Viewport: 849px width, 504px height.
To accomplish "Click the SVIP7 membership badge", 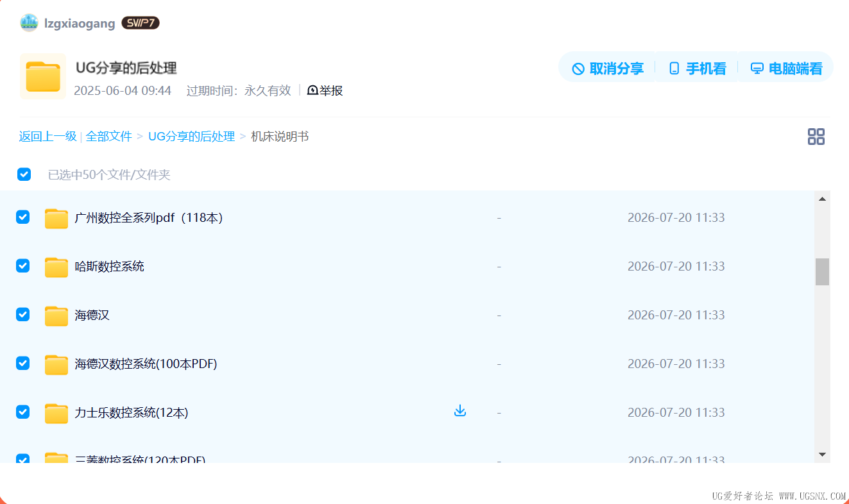I will pyautogui.click(x=141, y=23).
